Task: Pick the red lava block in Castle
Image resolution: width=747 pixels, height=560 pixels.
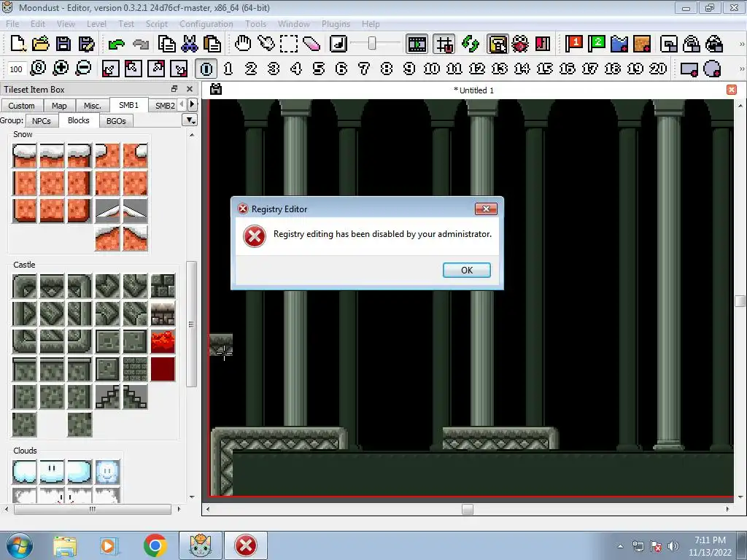Action: (x=163, y=341)
